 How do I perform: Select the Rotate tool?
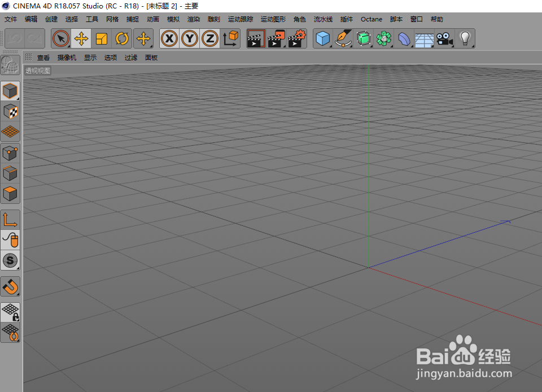[x=122, y=38]
